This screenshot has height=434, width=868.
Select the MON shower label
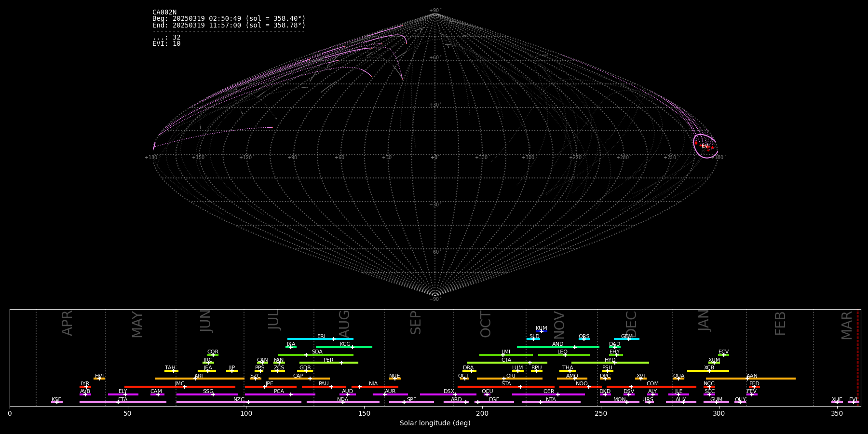pos(620,400)
